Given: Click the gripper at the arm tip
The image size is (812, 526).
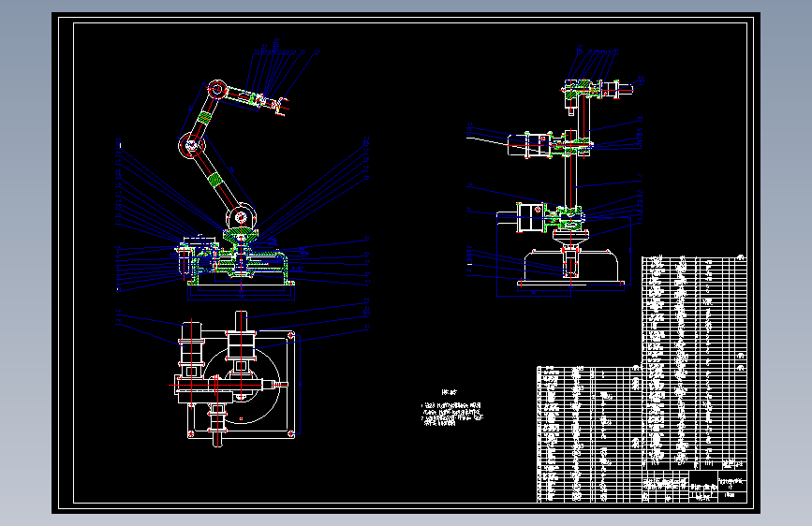Looking at the screenshot, I should [x=280, y=106].
